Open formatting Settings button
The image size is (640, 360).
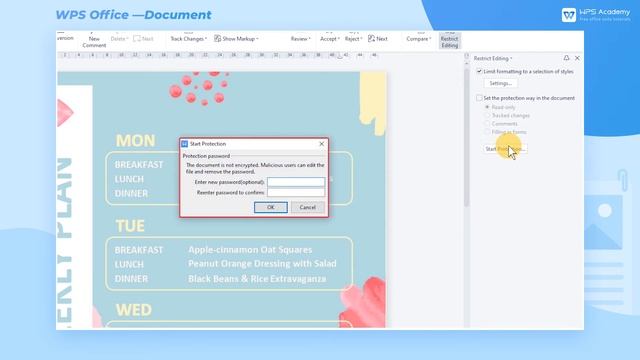tap(501, 83)
